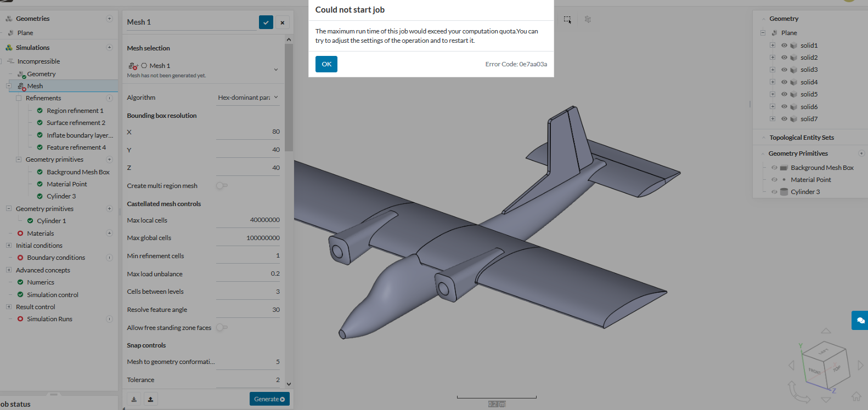Close the Mesh 1 settings panel
Image resolution: width=868 pixels, height=410 pixels.
[x=283, y=22]
